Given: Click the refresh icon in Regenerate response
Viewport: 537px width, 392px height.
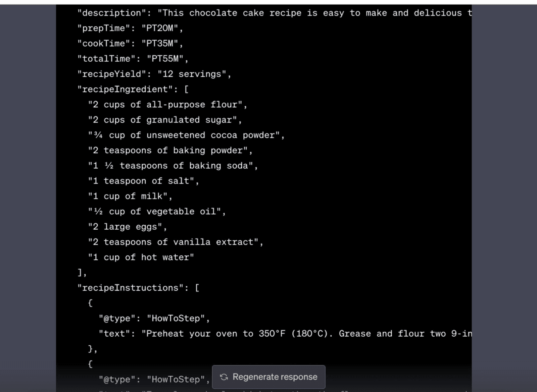Looking at the screenshot, I should pos(224,377).
